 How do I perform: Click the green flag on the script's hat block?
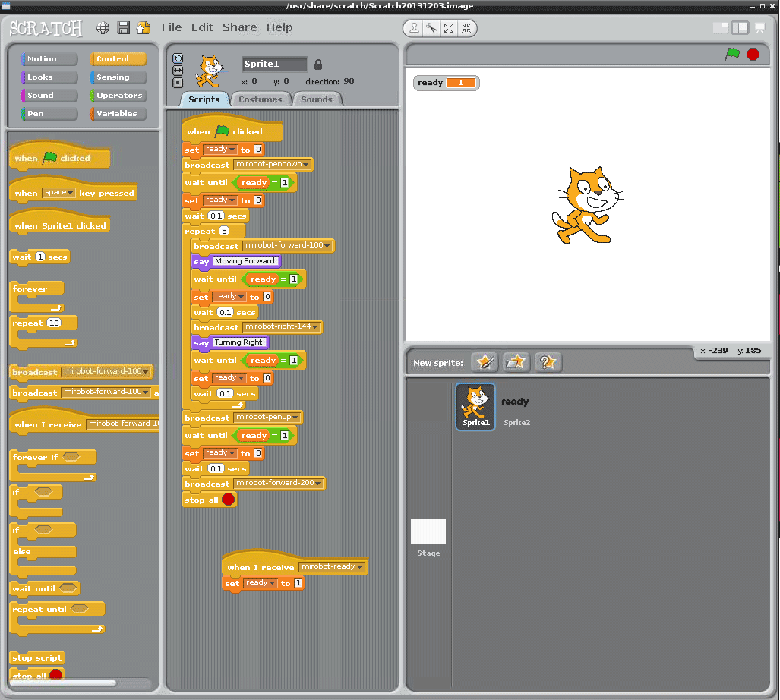pos(222,131)
